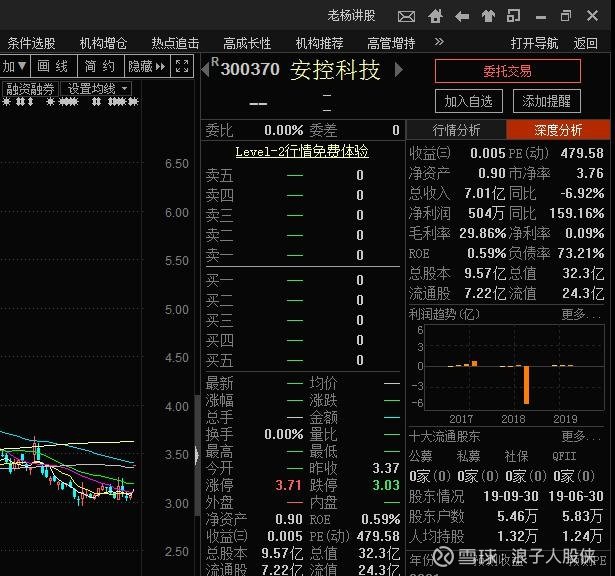This screenshot has width=615, height=576.
Task: Open 设置均线 dropdown
Action: [96, 89]
